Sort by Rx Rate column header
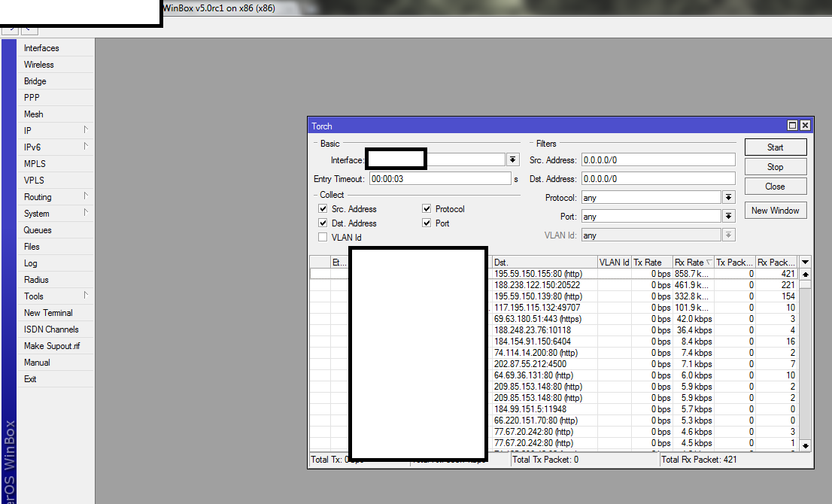Viewport: 832px width, 504px height. 693,262
